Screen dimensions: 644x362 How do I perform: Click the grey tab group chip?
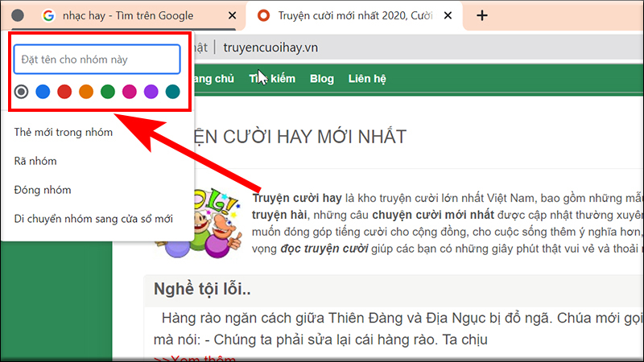[x=18, y=15]
